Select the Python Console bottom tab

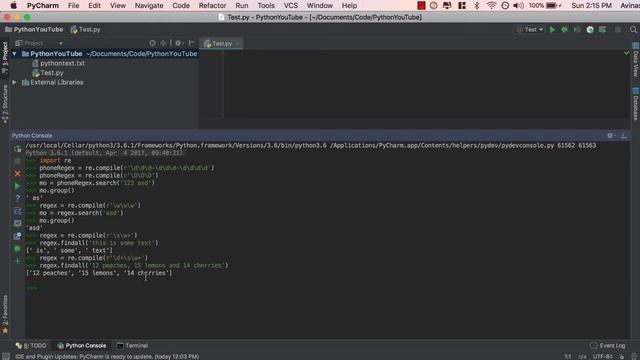pos(82,346)
